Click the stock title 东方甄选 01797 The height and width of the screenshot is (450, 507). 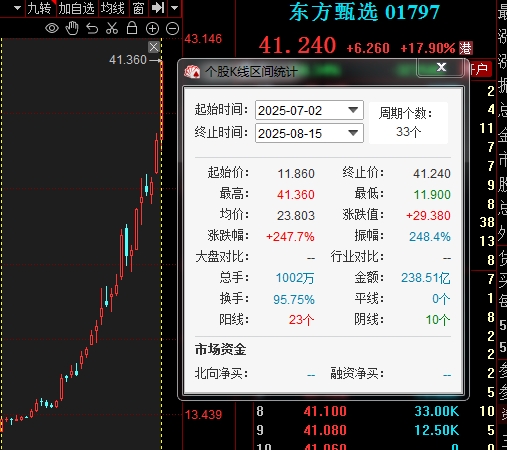pos(365,12)
